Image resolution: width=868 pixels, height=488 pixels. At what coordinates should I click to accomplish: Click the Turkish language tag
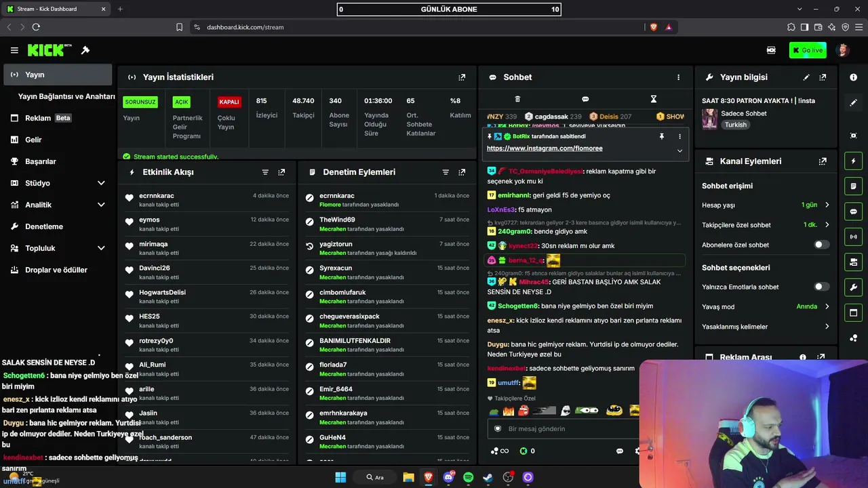[x=735, y=125]
